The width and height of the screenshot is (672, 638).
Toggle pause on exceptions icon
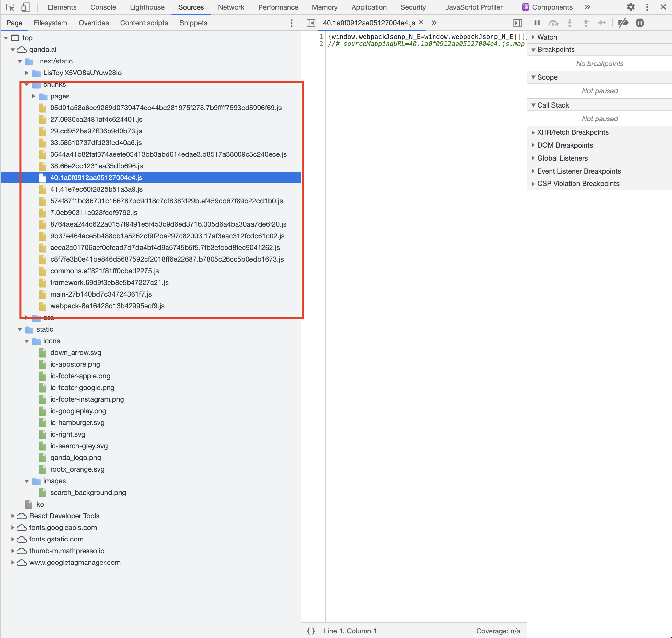[x=640, y=23]
